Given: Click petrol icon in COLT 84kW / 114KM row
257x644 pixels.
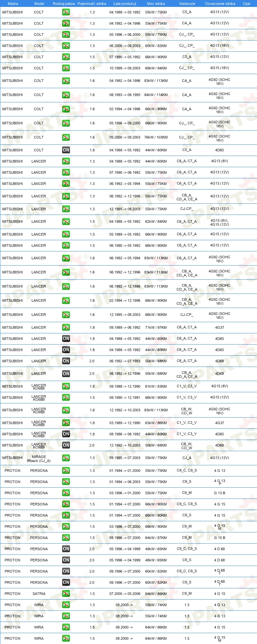Looking at the screenshot, I should click(66, 95).
